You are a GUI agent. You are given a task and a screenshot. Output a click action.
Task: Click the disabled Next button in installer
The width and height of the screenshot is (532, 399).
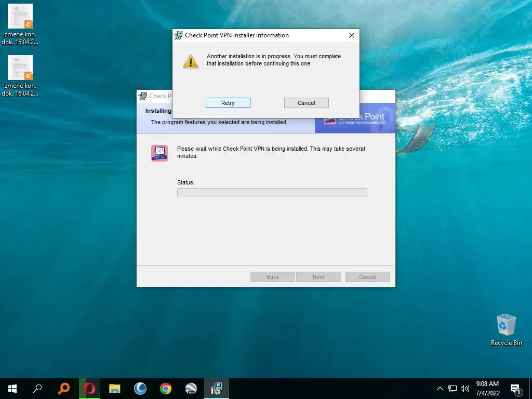[x=318, y=277]
